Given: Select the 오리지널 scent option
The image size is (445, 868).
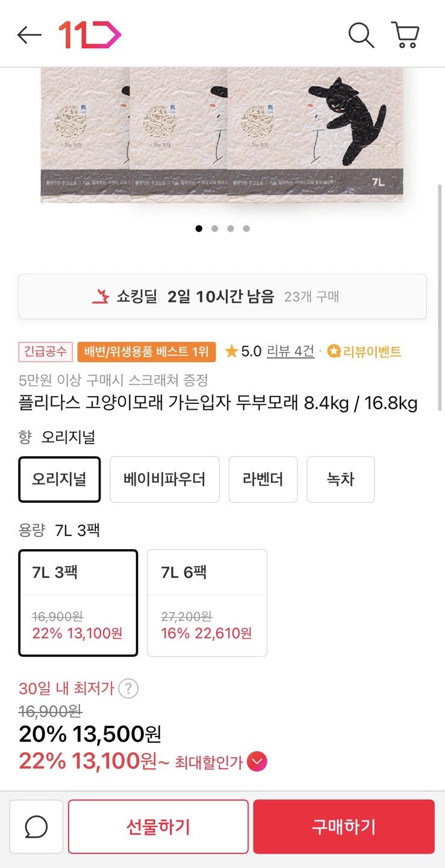Looking at the screenshot, I should tap(60, 479).
